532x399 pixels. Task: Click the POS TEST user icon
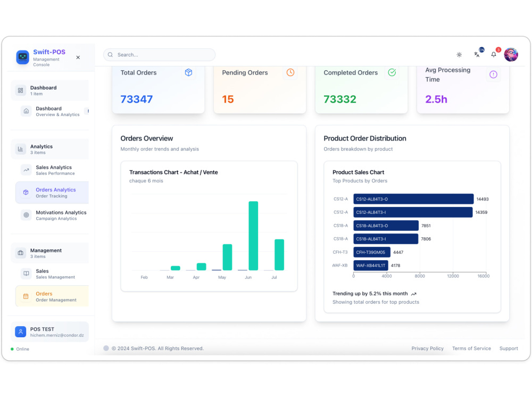click(x=20, y=331)
